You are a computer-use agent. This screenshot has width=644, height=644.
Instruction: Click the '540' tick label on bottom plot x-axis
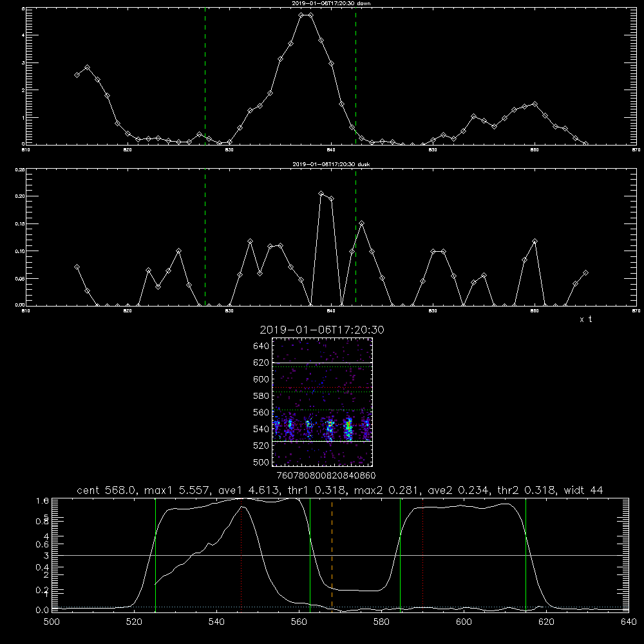(216, 622)
